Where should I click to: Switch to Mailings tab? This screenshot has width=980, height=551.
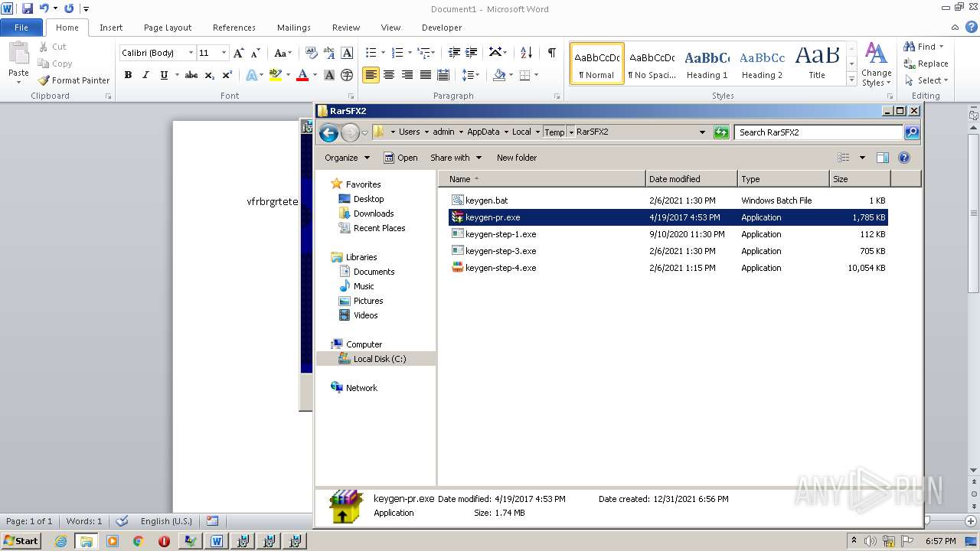[x=294, y=28]
